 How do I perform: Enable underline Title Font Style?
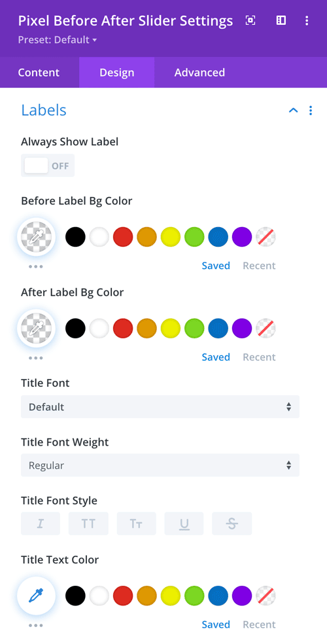(184, 524)
